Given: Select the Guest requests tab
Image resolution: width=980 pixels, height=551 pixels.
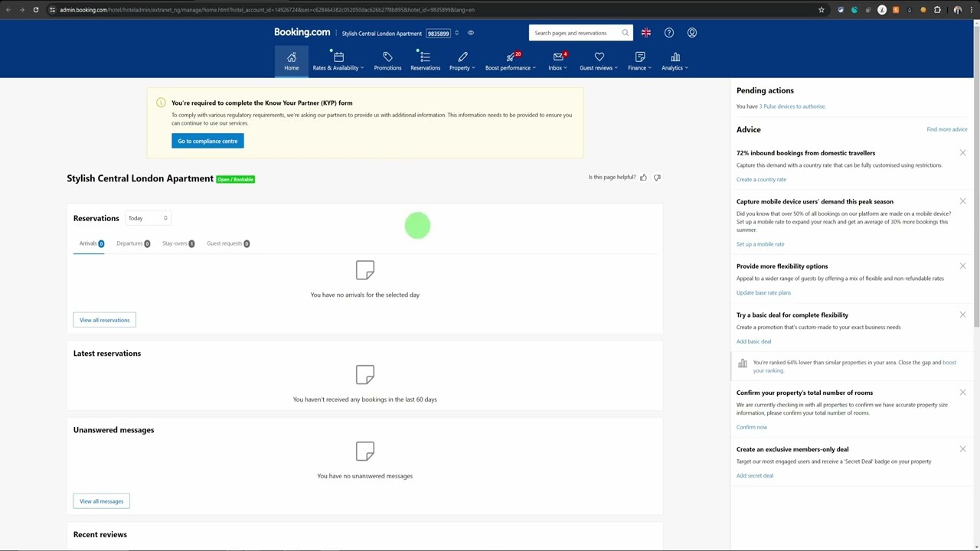Looking at the screenshot, I should point(228,243).
